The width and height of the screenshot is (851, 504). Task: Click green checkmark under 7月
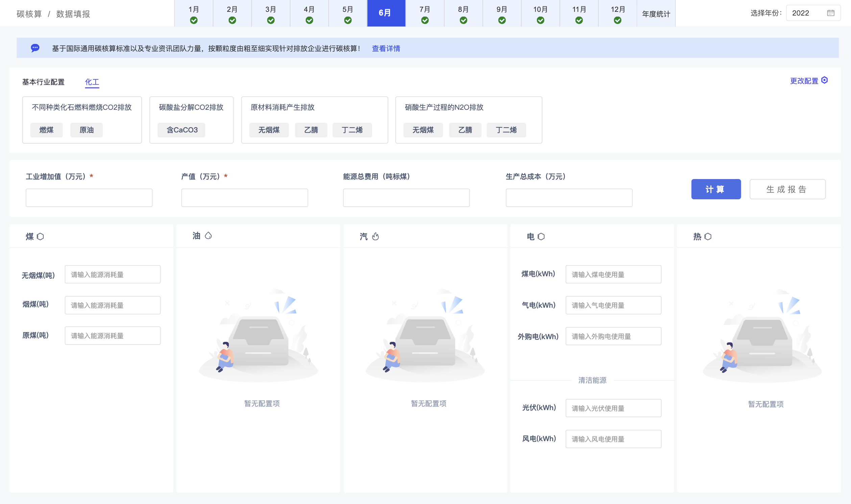click(x=424, y=20)
